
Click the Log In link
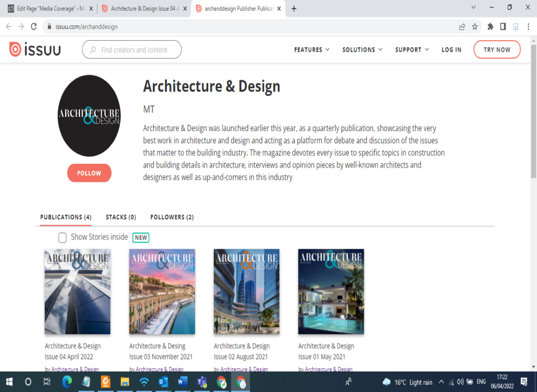click(x=452, y=50)
